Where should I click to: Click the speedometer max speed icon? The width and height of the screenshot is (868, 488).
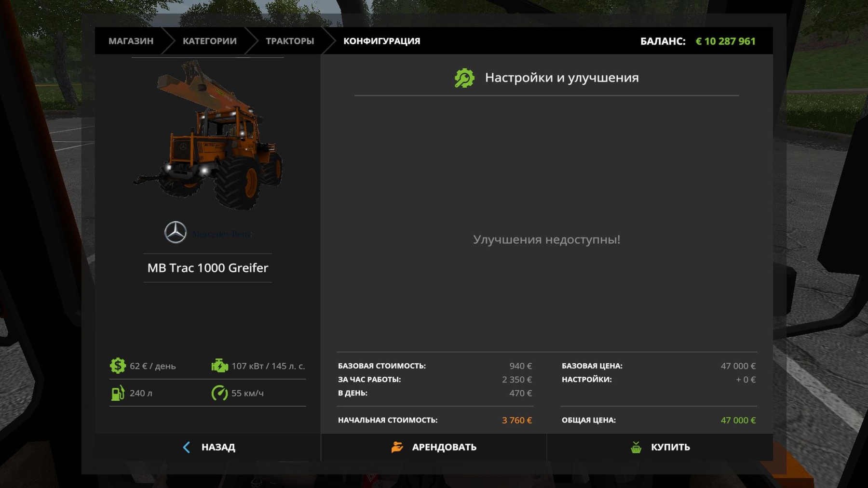(219, 393)
